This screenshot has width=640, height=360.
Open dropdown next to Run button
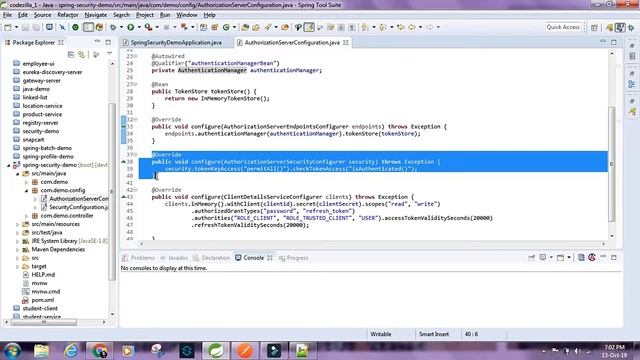pos(139,27)
